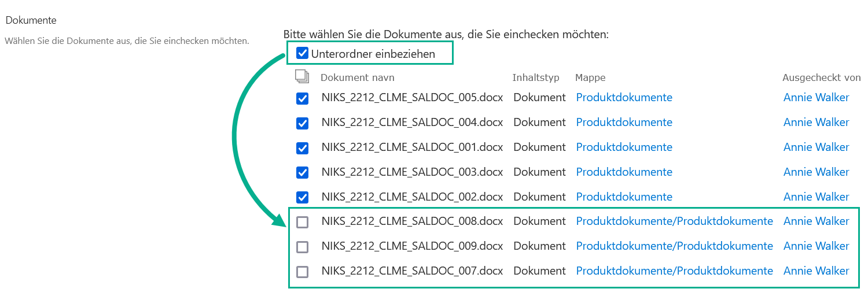Click the Ausgecheckt von column header

click(821, 77)
